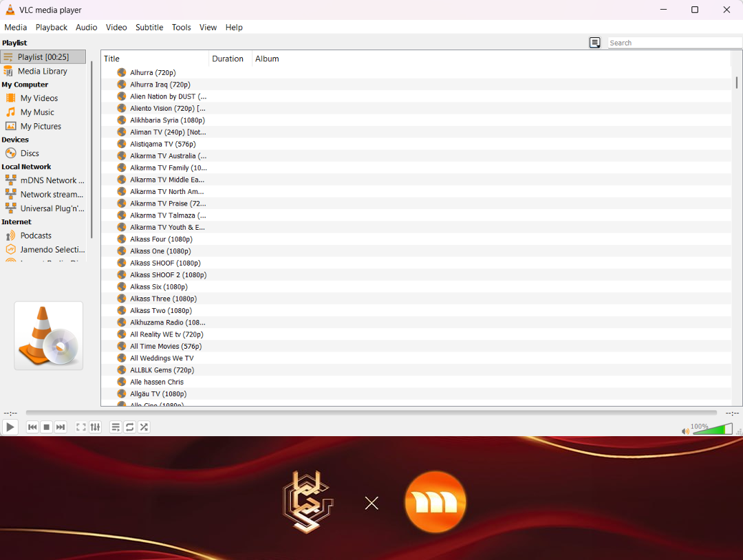
Task: Select All Time Movies (576p) entry
Action: [x=416, y=346]
